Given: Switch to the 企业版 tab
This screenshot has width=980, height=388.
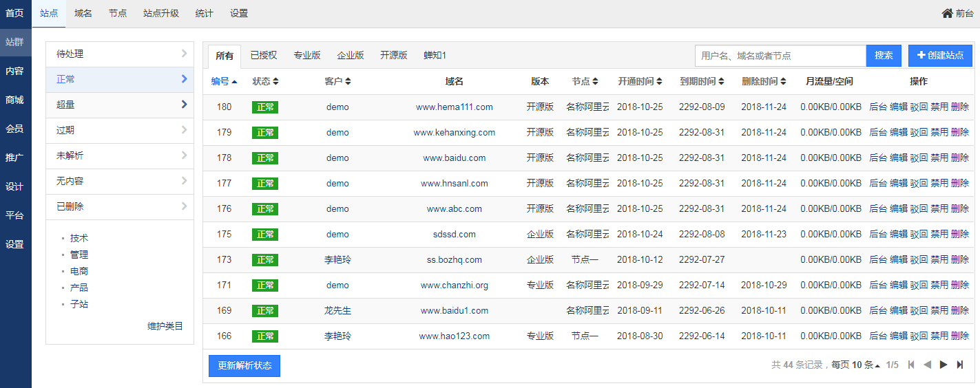Looking at the screenshot, I should pyautogui.click(x=350, y=55).
